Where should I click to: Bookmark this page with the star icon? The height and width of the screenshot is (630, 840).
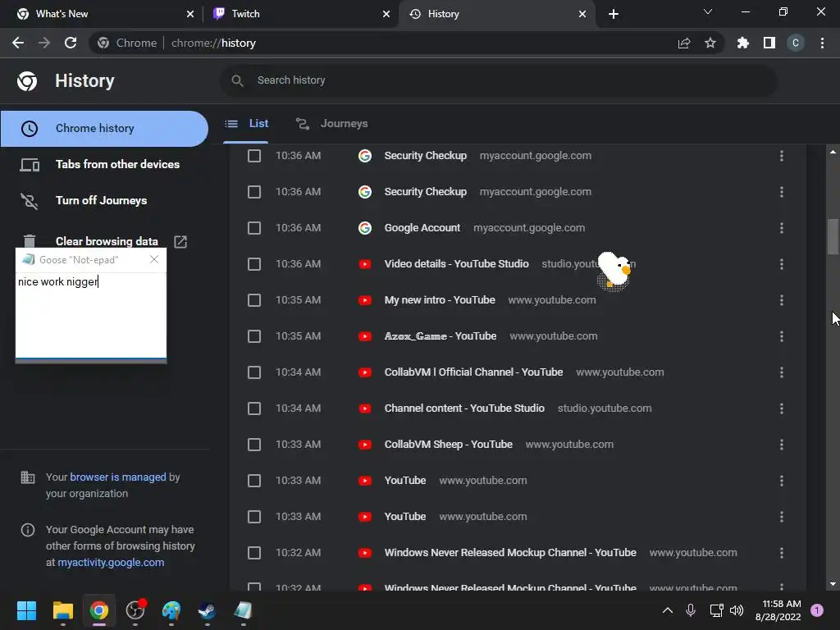(710, 43)
